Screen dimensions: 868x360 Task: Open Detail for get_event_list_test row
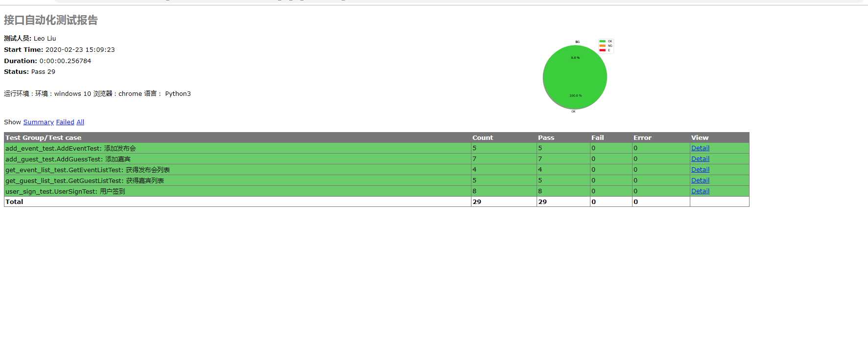coord(700,170)
